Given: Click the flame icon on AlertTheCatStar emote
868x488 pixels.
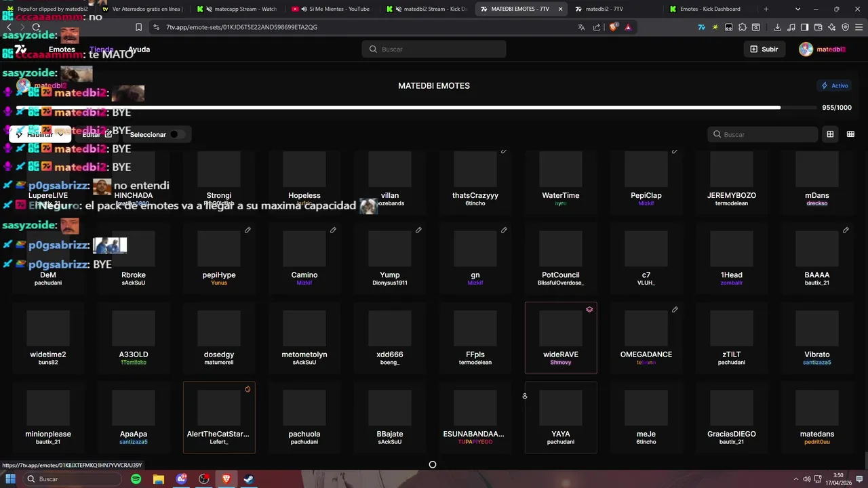Looking at the screenshot, I should click(x=248, y=389).
